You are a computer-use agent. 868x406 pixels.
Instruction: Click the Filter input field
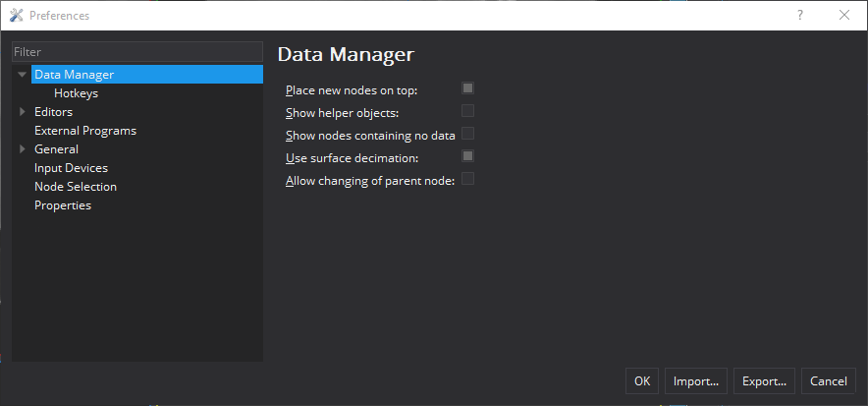(x=137, y=51)
